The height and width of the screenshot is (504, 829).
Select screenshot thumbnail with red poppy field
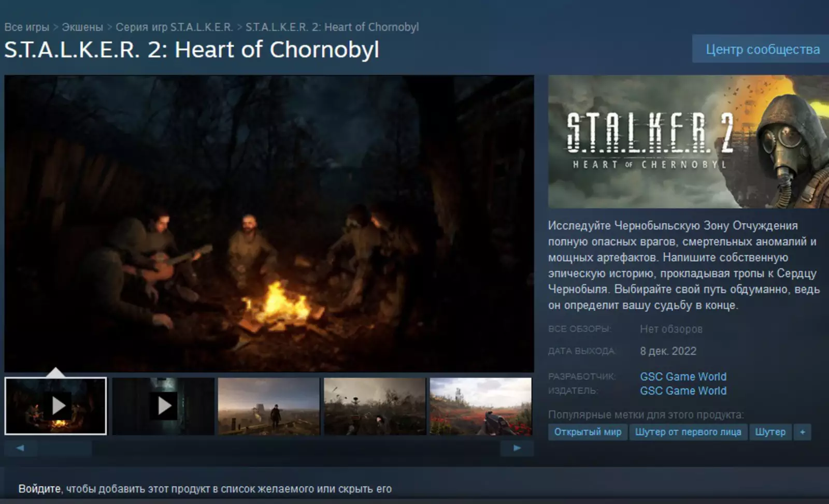point(481,406)
